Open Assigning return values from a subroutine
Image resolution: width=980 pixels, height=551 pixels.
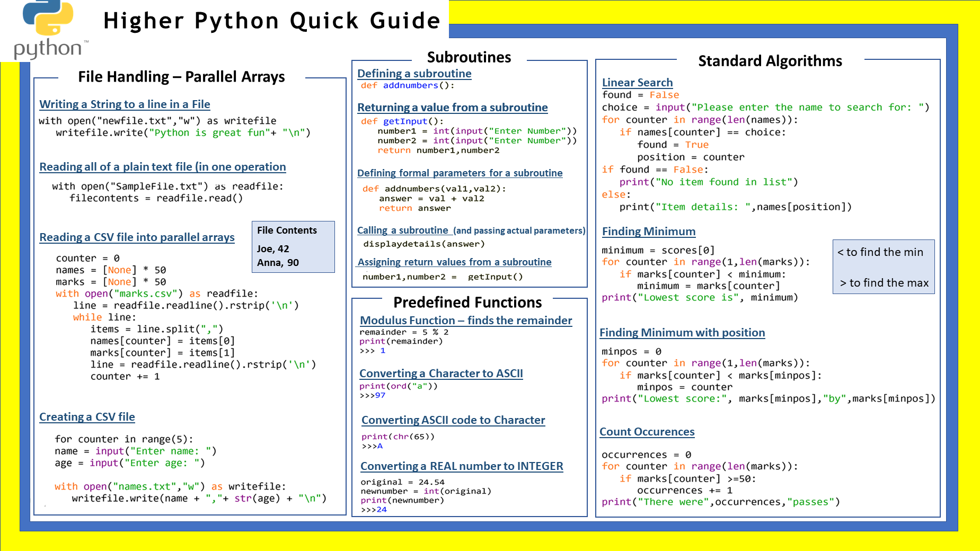(x=454, y=262)
